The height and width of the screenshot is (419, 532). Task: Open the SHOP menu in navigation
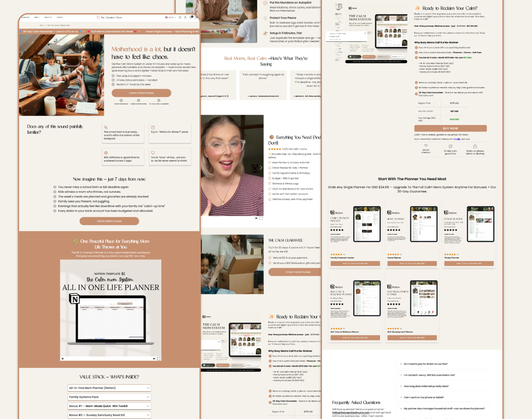tap(37, 17)
